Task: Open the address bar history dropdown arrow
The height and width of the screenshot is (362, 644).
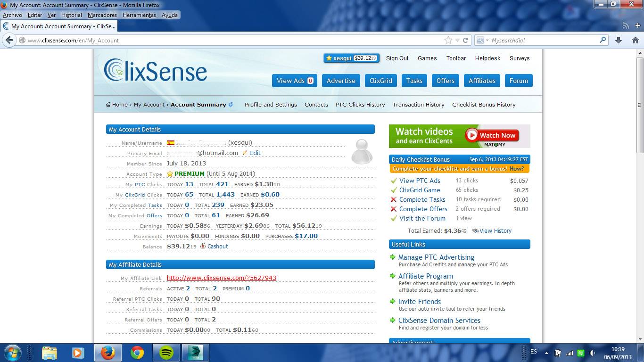Action: pos(457,41)
